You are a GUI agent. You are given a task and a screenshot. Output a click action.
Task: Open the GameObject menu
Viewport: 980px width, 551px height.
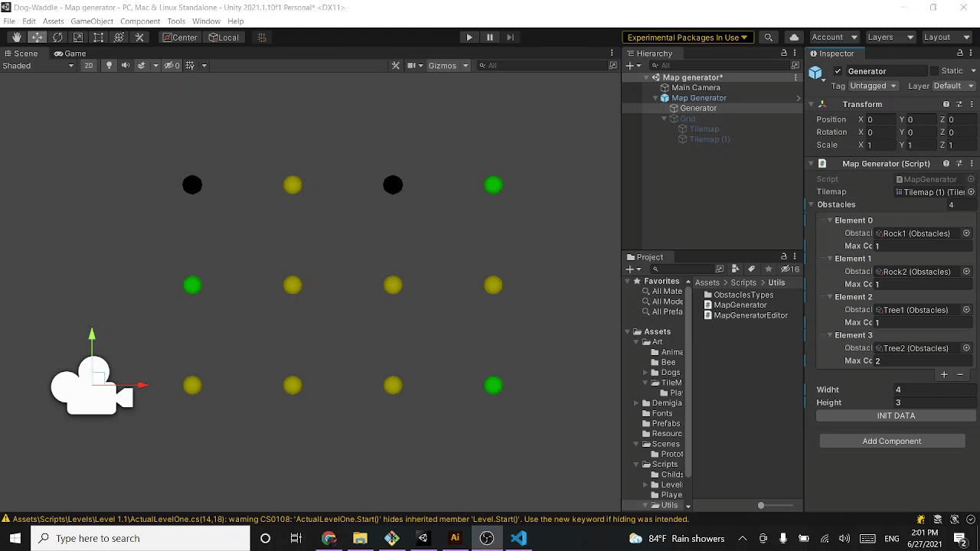[x=92, y=21]
